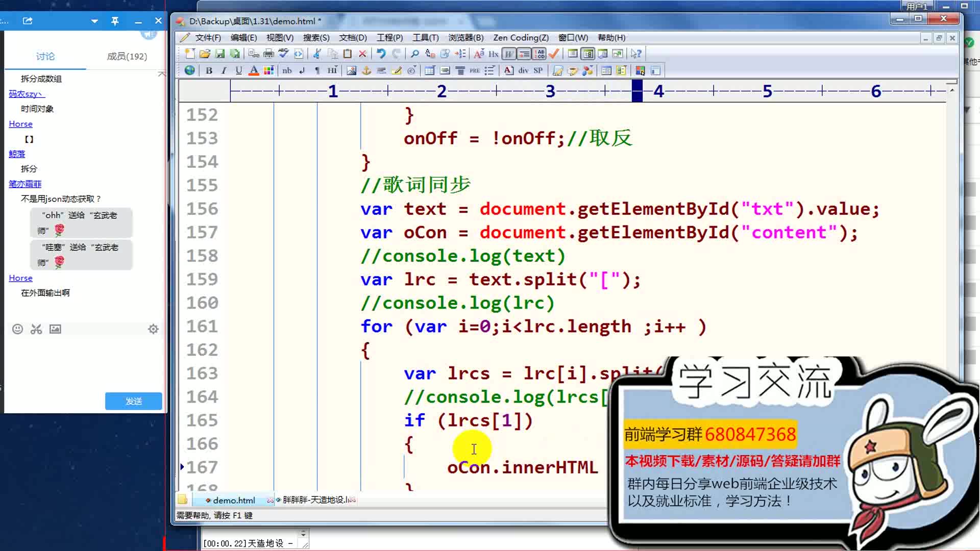The width and height of the screenshot is (980, 551).
Task: Open user link 码农szy、
Action: pyautogui.click(x=27, y=94)
